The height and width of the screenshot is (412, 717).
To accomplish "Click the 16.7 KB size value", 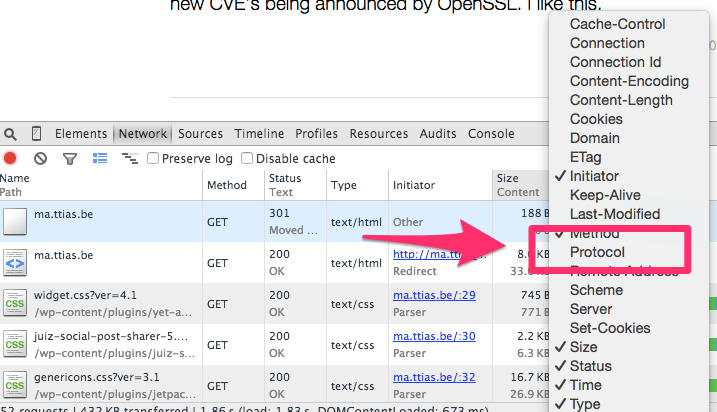I will click(x=530, y=377).
